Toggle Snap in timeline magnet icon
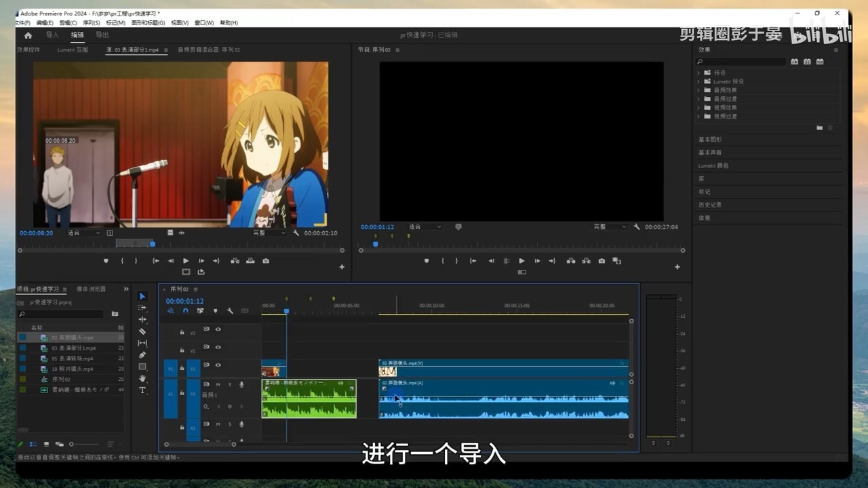The height and width of the screenshot is (488, 868). pos(185,311)
